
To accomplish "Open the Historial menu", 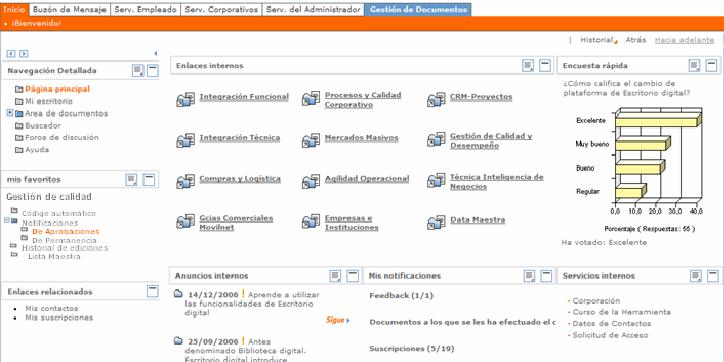I will (x=598, y=40).
